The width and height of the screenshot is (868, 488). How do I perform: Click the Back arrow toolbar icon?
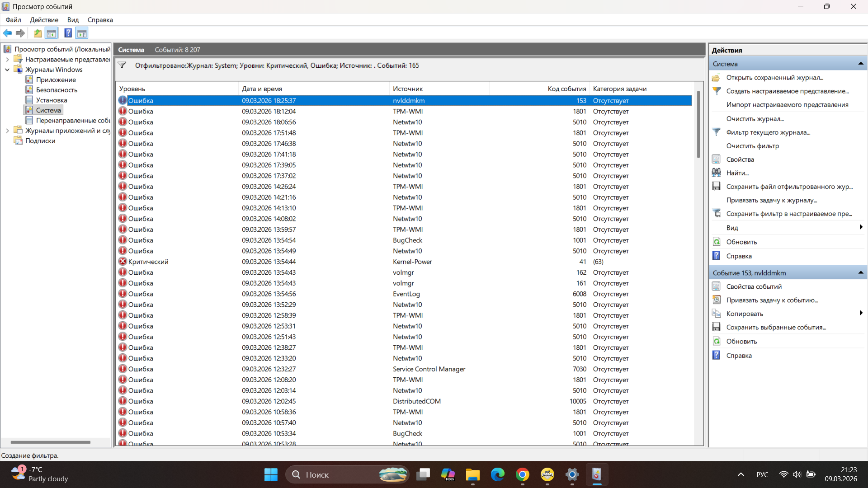pyautogui.click(x=8, y=33)
